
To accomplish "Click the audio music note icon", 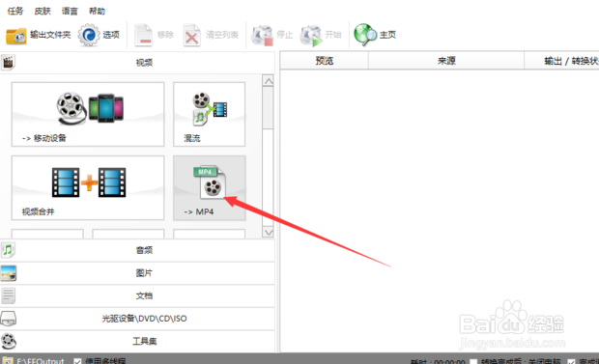I will (x=8, y=250).
